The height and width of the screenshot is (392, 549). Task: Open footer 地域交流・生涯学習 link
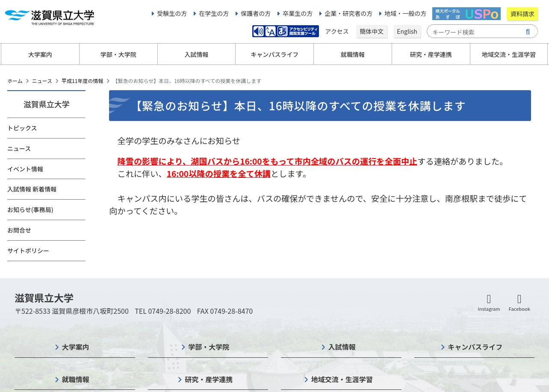[341, 380]
